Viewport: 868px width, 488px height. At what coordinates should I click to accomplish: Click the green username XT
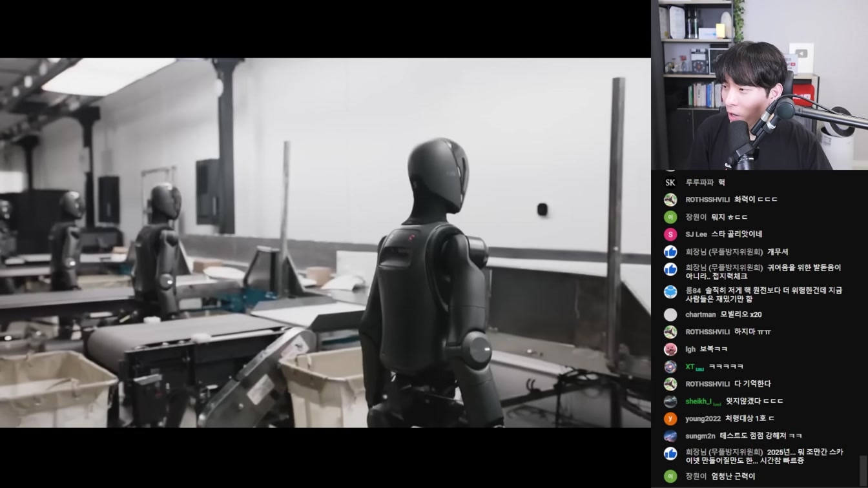pos(690,367)
